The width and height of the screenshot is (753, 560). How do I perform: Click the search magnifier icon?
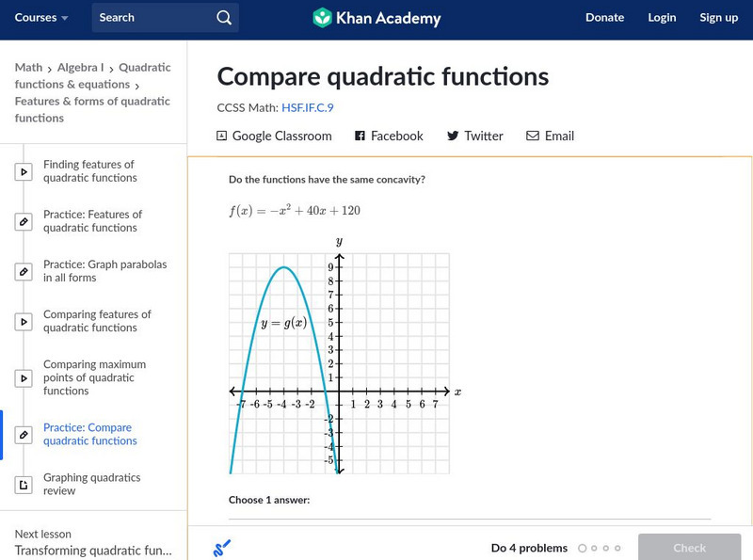click(x=223, y=18)
